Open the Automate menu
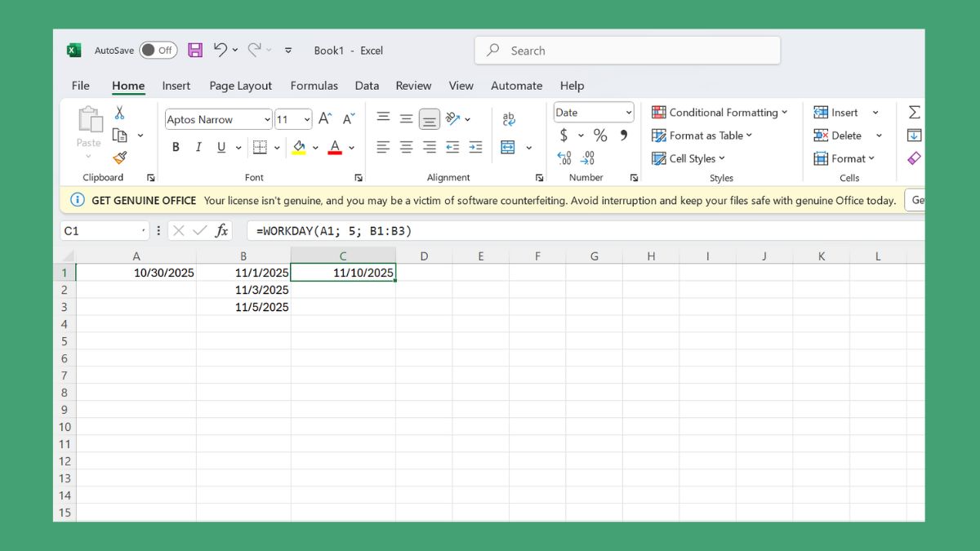 (x=516, y=86)
